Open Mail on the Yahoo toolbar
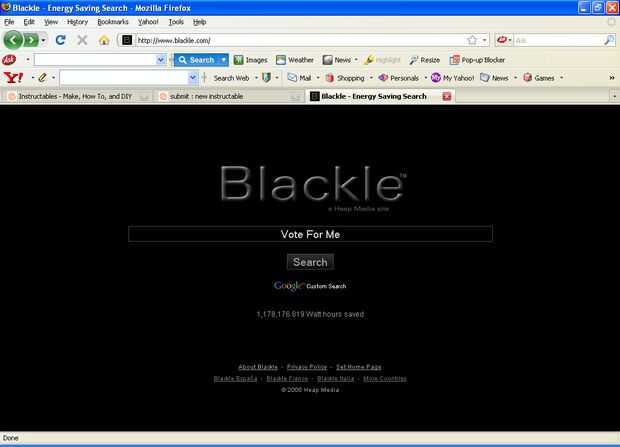 pyautogui.click(x=299, y=78)
